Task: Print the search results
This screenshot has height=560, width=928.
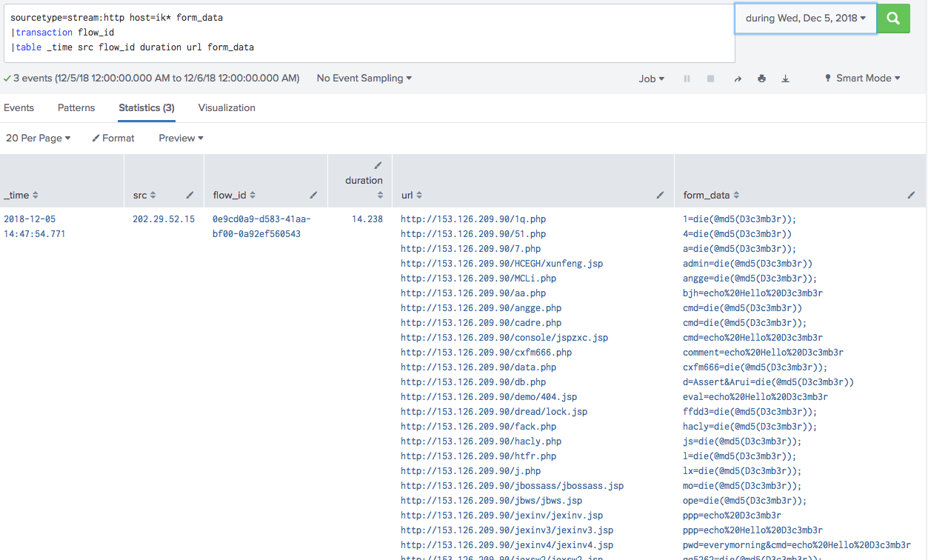Action: [x=761, y=78]
